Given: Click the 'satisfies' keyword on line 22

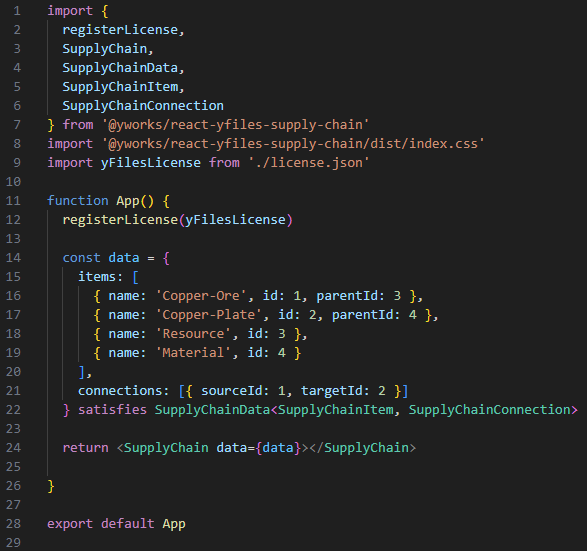Looking at the screenshot, I should click(112, 410).
